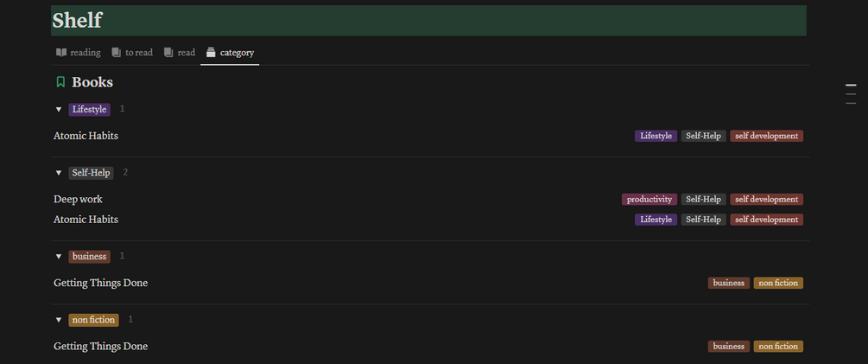Click the purple Lifestyle group header tag
The image size is (868, 364).
coord(89,110)
